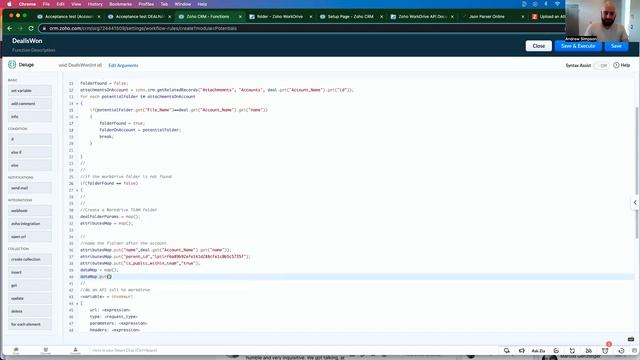This screenshot has width=640, height=360.
Task: Select the 'set variable' snippet block
Action: [30, 91]
